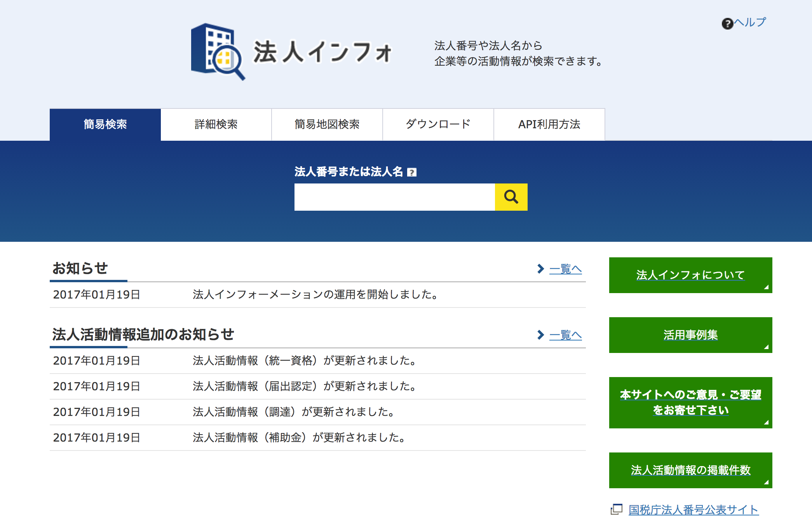Click the help question mark icon

tap(727, 24)
